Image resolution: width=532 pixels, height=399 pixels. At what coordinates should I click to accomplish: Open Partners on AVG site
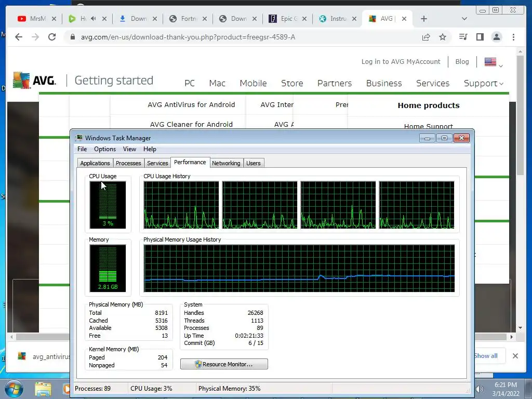point(335,84)
